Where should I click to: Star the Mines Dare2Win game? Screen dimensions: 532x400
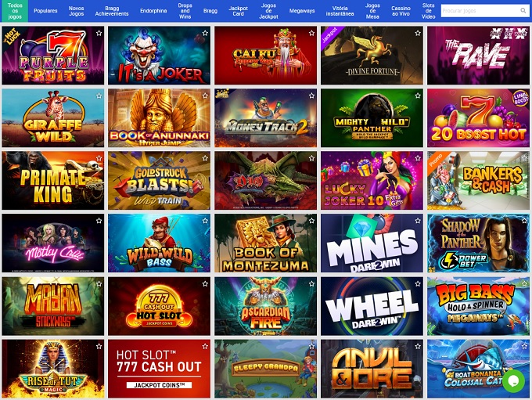[x=418, y=221]
